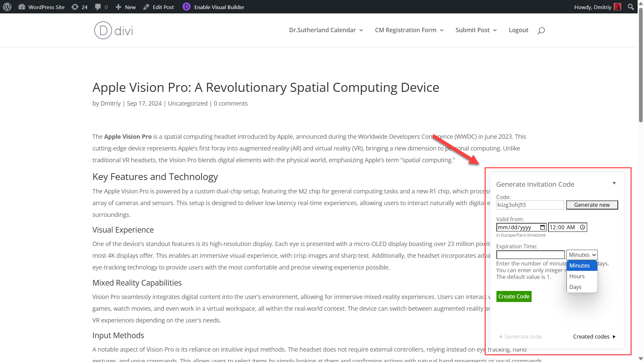Choose Days in the dropdown list
Screen dimensions: 644x362
click(x=575, y=287)
